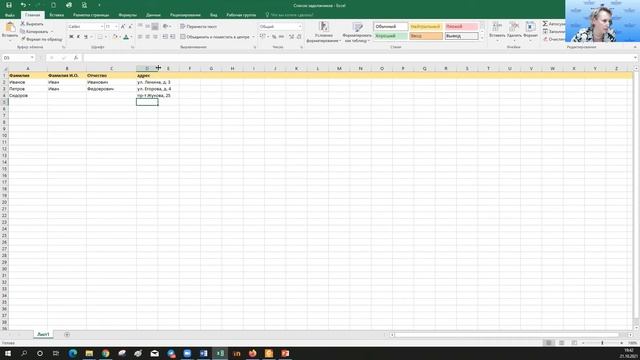Enable wrap text (Перенести текст)
The width and height of the screenshot is (640, 360).
click(x=198, y=27)
